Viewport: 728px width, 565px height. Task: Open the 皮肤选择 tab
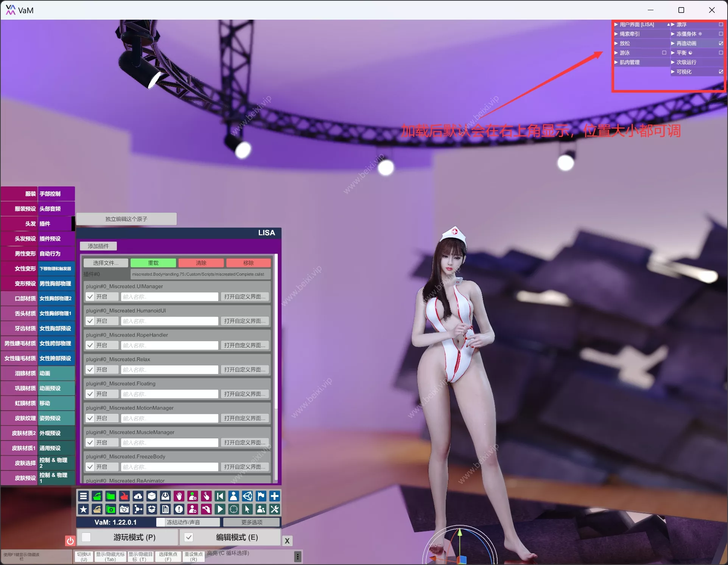pyautogui.click(x=19, y=463)
